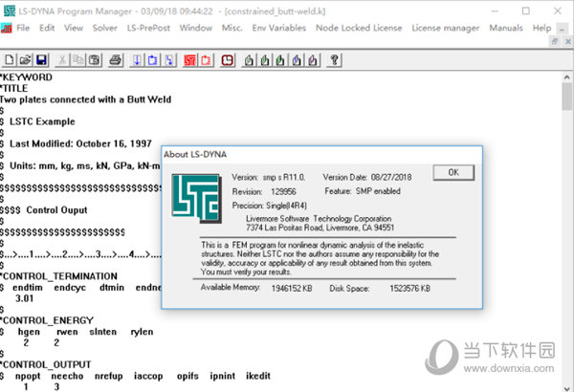
Task: Click the Paste clipboard icon
Action: click(x=94, y=60)
